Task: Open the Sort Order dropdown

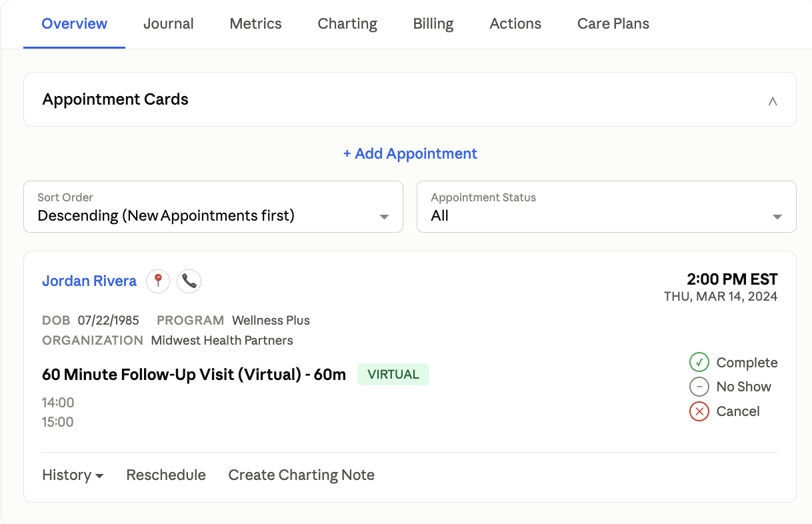Action: click(213, 207)
